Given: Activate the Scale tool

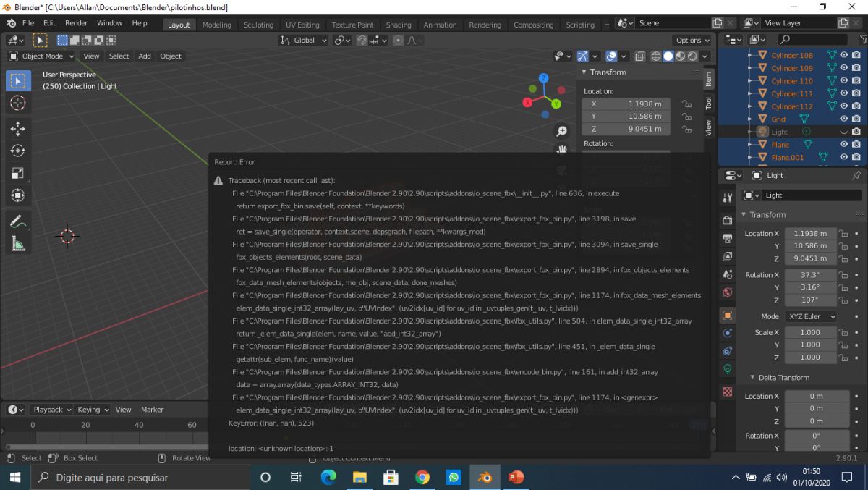Looking at the screenshot, I should tap(19, 173).
